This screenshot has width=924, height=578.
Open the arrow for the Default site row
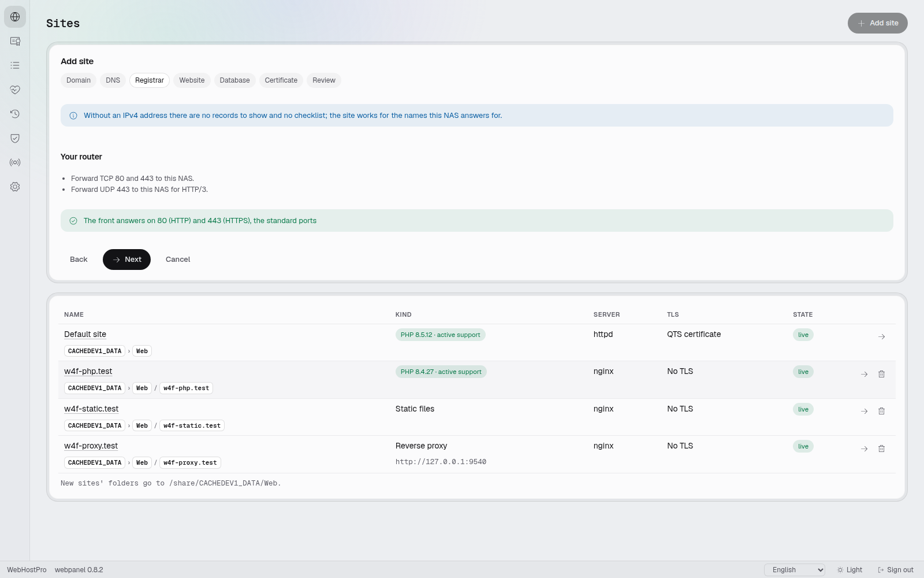882,336
